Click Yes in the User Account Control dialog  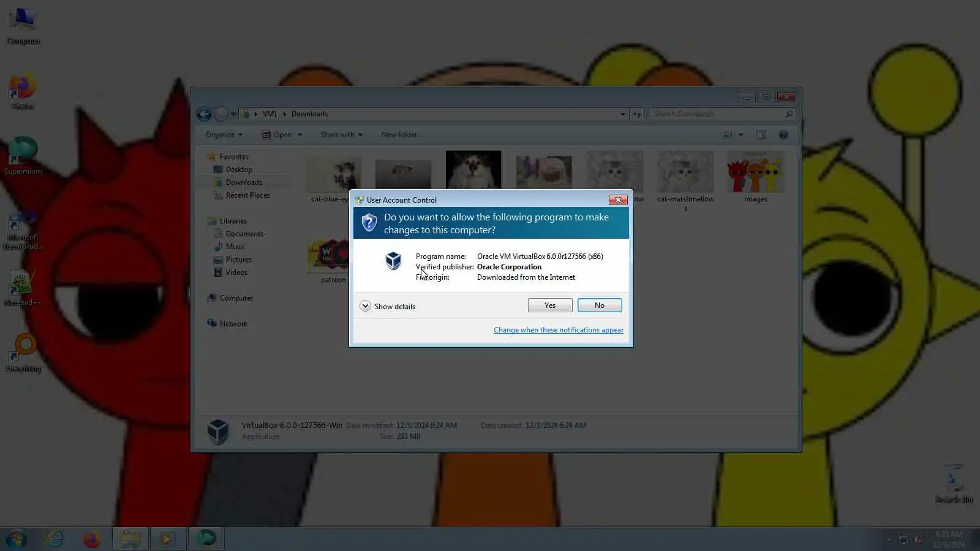(x=550, y=305)
